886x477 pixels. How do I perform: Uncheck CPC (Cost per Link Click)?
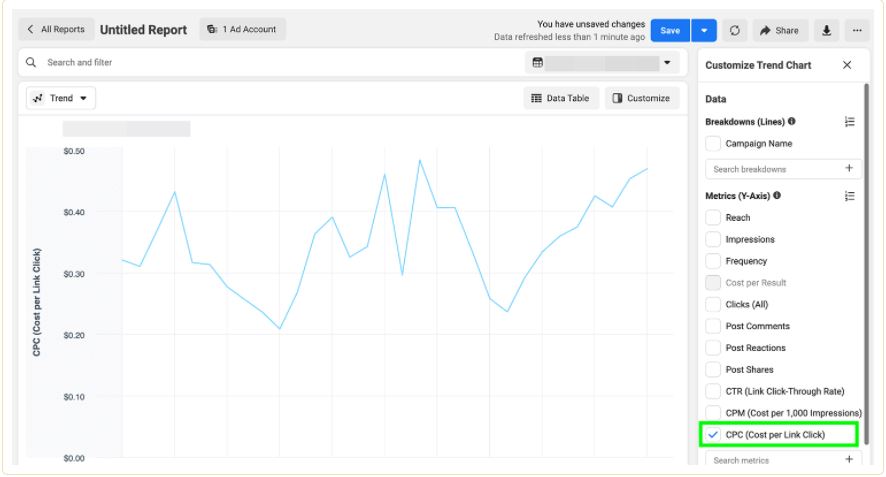point(713,435)
